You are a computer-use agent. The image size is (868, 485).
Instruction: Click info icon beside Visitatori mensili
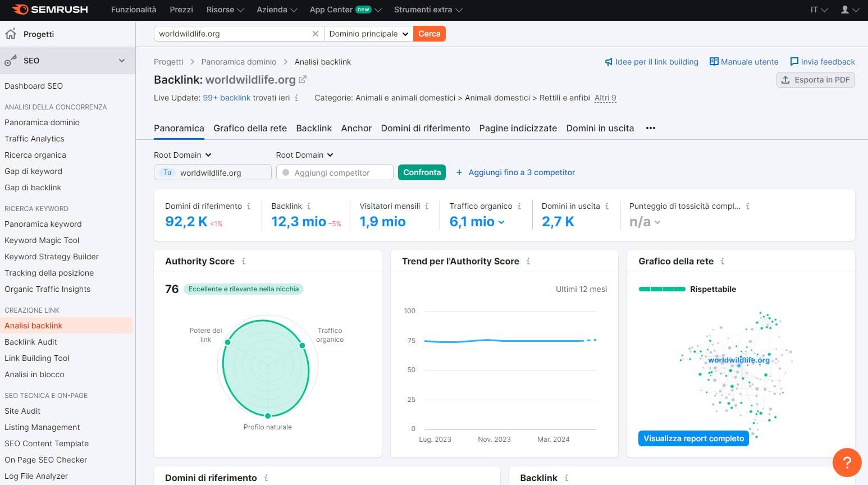tap(427, 206)
